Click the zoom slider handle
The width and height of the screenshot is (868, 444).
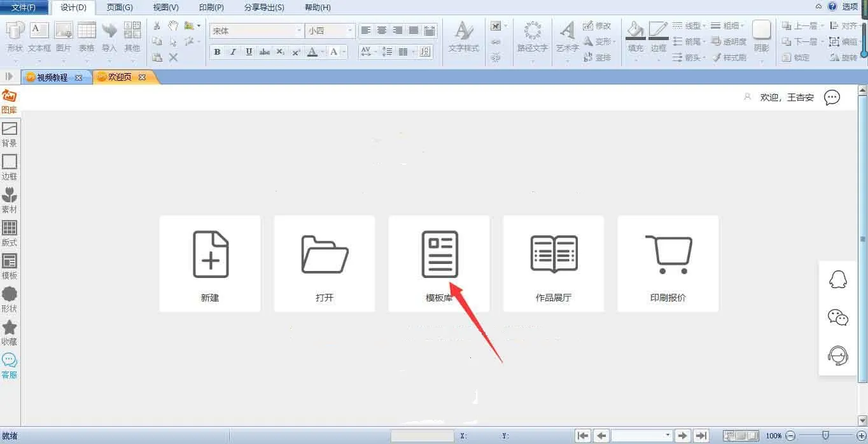coord(826,436)
